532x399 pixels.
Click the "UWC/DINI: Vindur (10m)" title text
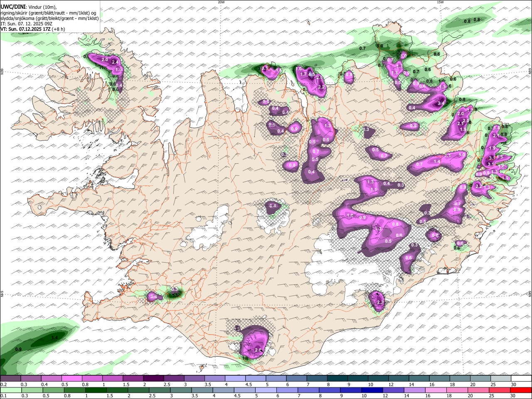tap(28, 7)
